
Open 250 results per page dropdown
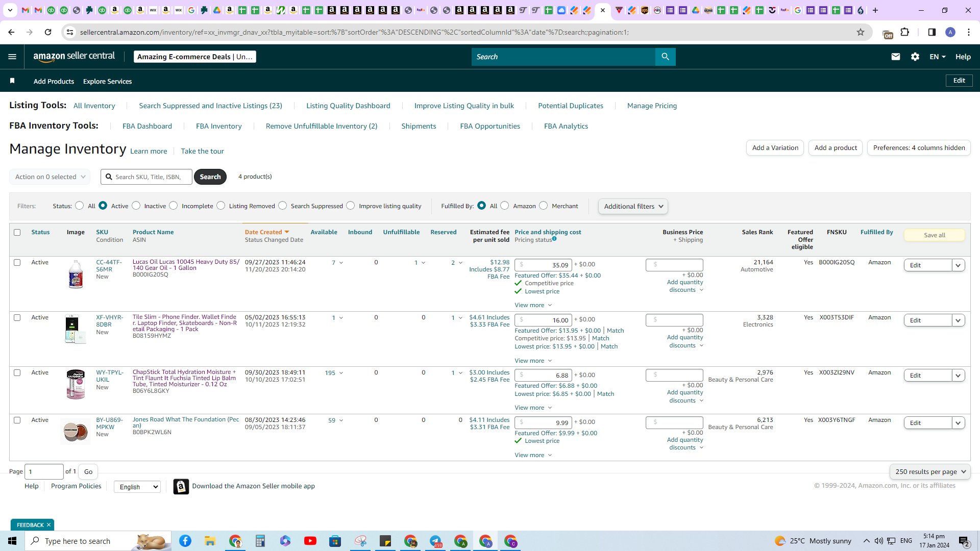click(930, 472)
